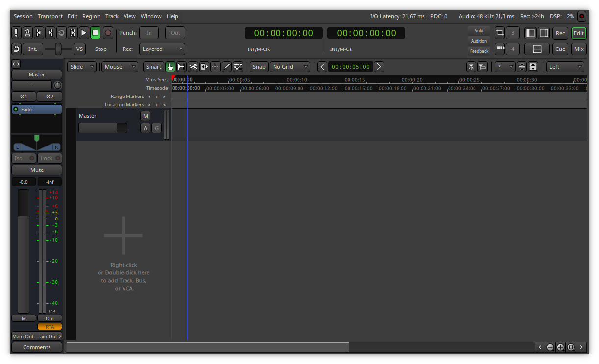
Task: Select the Grab (hand) tool
Action: click(170, 67)
